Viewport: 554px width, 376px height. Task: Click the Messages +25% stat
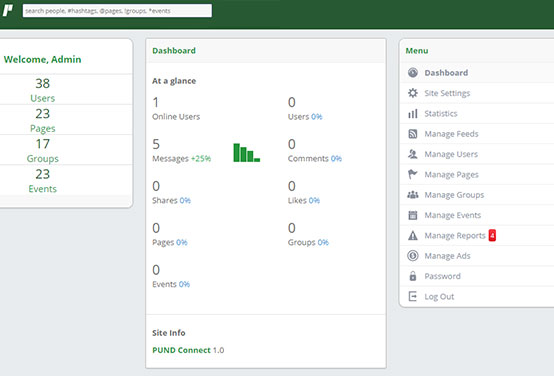tap(182, 159)
